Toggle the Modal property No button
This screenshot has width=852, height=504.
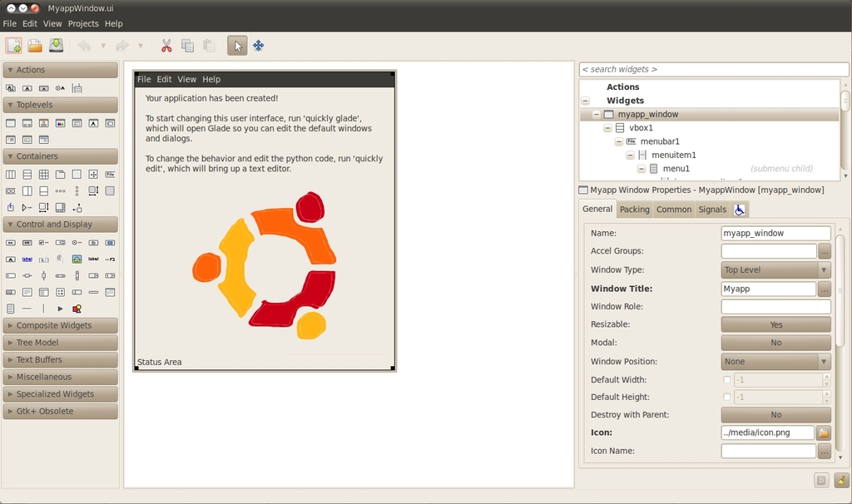pos(775,343)
